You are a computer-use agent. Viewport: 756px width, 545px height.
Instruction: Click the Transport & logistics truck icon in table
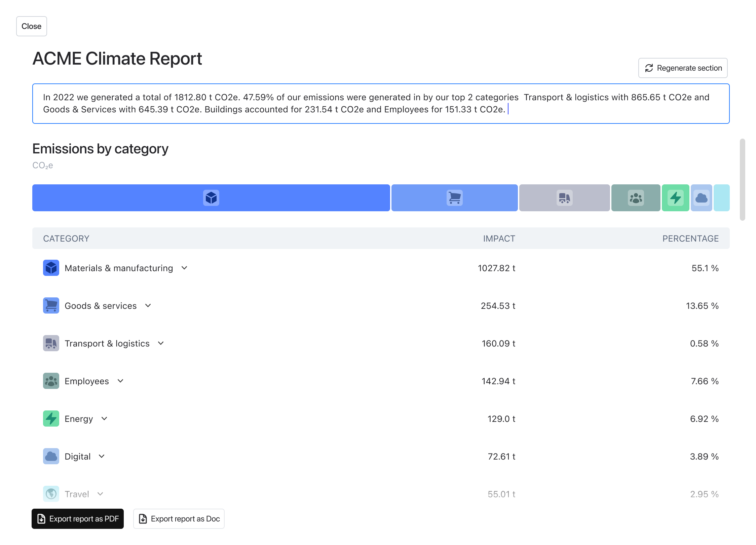[51, 343]
